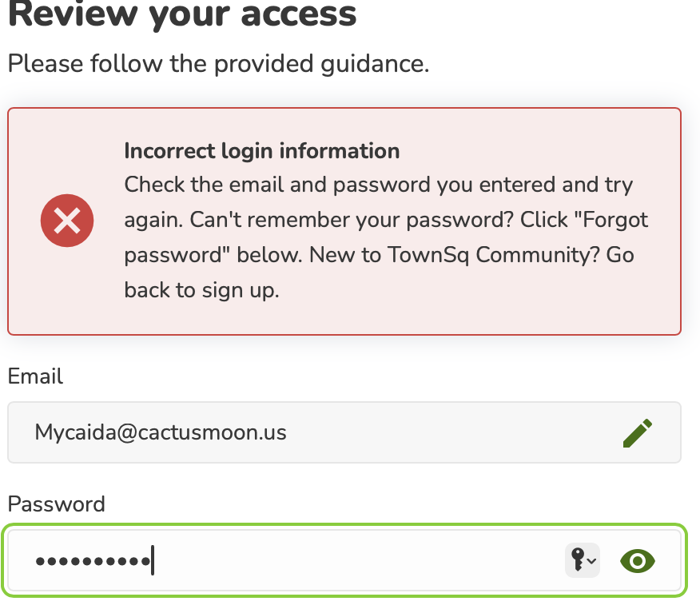
Task: Click the Email field label
Action: [35, 376]
